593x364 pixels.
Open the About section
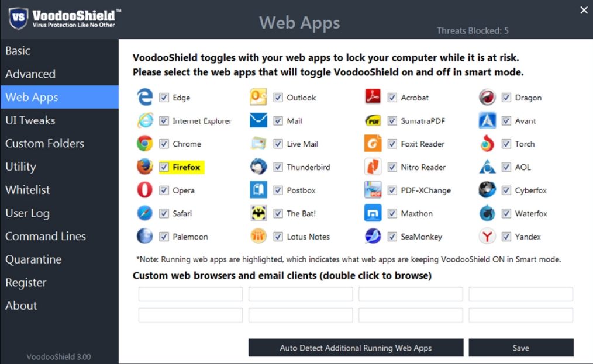(60, 306)
